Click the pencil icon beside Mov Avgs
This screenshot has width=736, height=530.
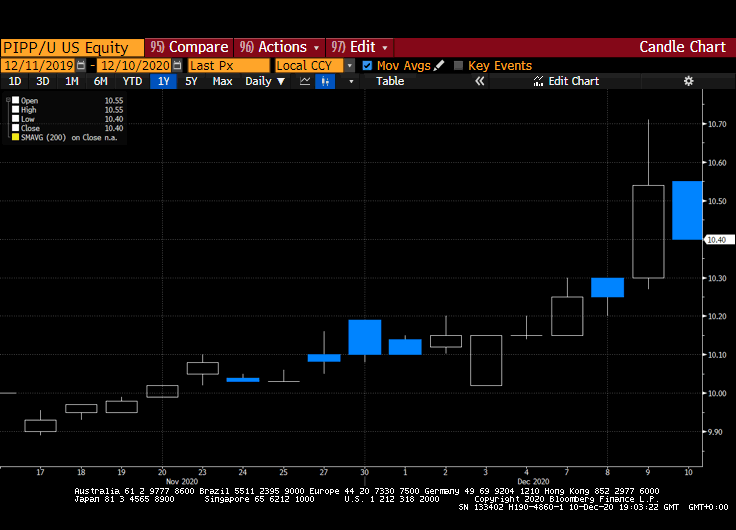coord(439,65)
